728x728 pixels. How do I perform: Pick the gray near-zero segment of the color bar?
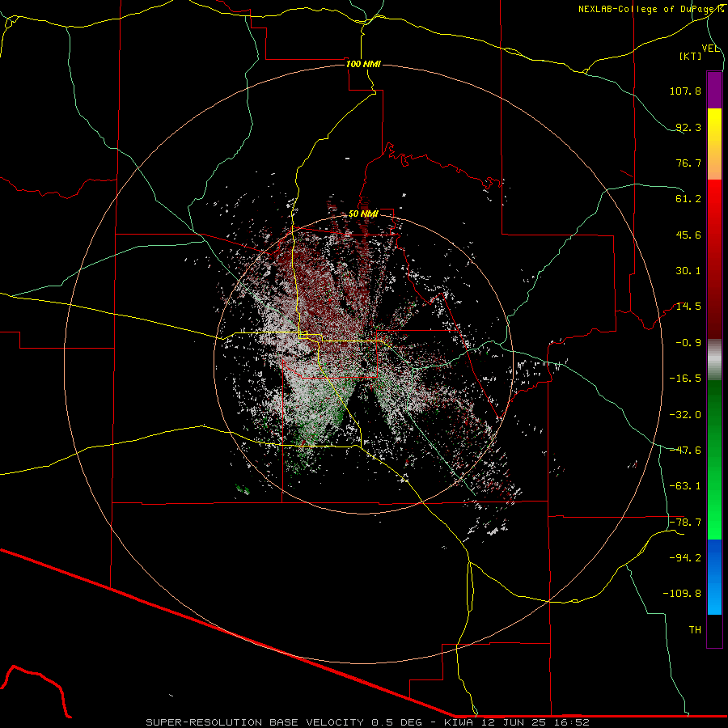[x=714, y=360]
